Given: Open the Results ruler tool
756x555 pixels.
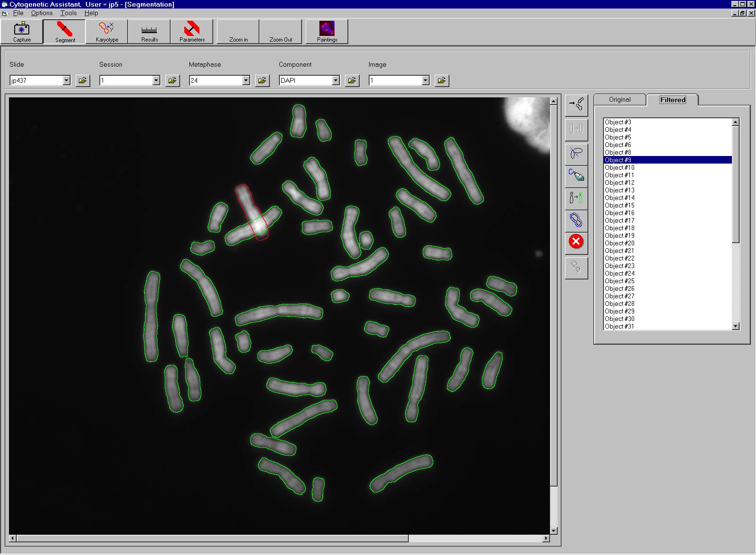Looking at the screenshot, I should click(149, 32).
